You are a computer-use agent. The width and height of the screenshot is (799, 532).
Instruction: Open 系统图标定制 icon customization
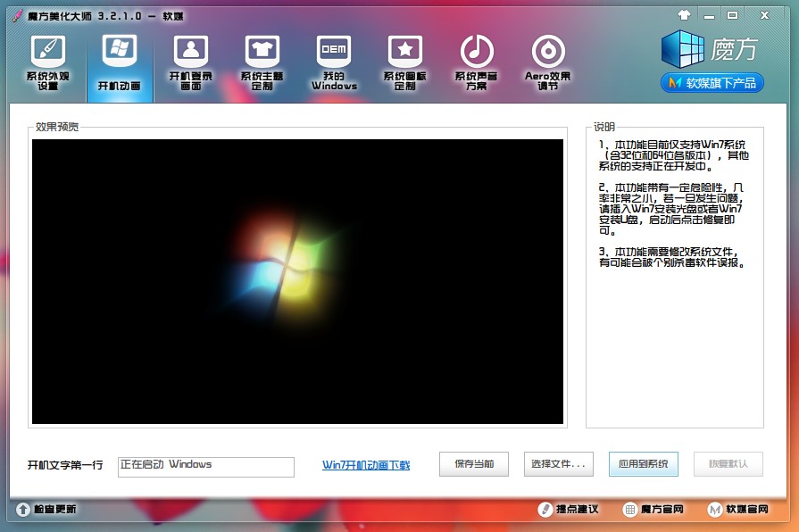tap(404, 62)
